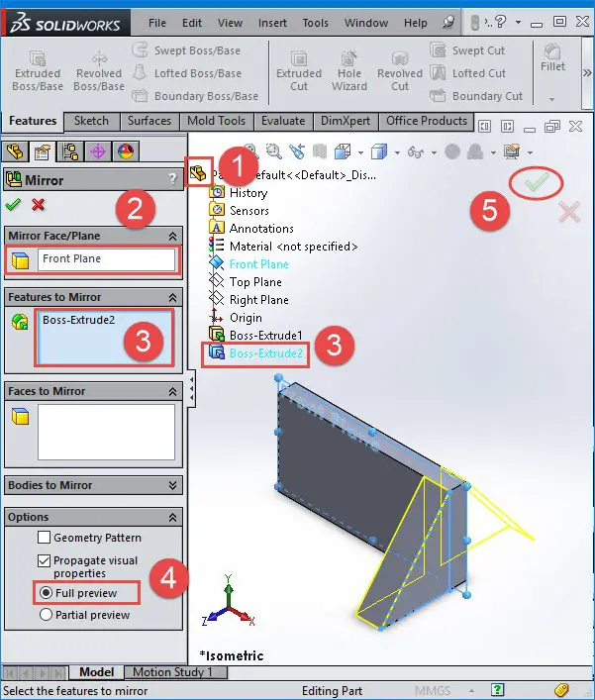Uncheck Propagate visual properties
The height and width of the screenshot is (700, 595).
tap(45, 560)
